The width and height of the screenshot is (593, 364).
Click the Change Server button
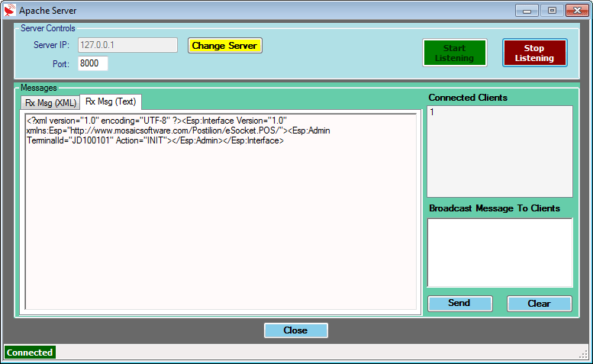point(225,46)
